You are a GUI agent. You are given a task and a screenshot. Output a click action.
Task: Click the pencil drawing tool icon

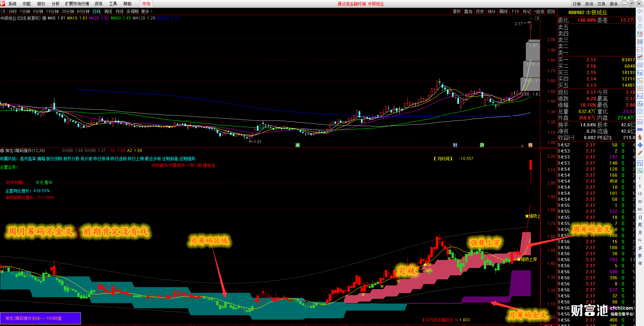pyautogui.click(x=640, y=153)
